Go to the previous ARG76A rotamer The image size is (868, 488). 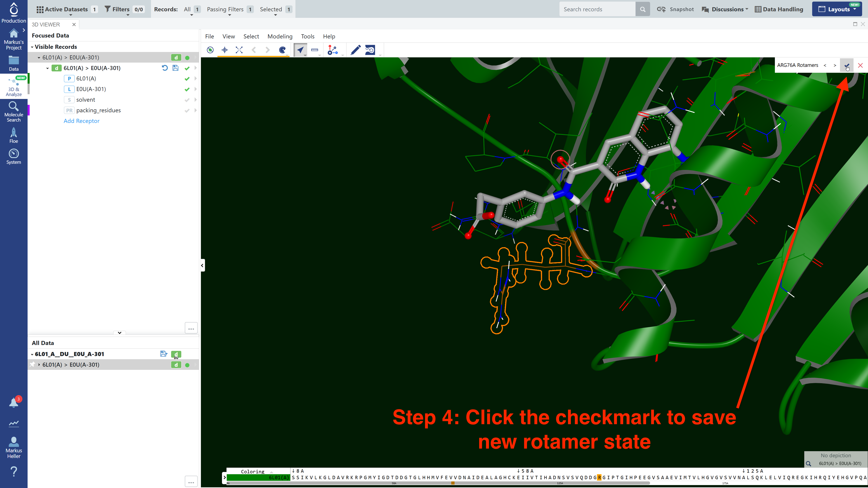click(825, 65)
